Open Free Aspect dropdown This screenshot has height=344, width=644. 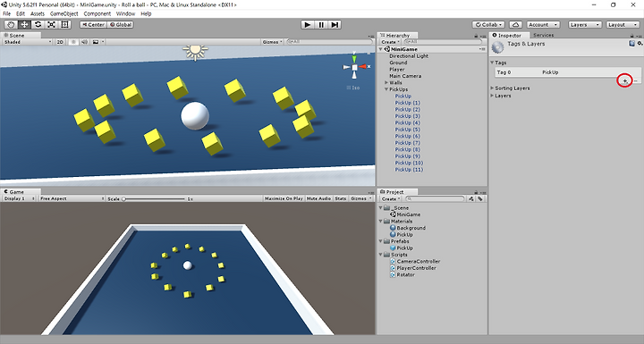72,198
